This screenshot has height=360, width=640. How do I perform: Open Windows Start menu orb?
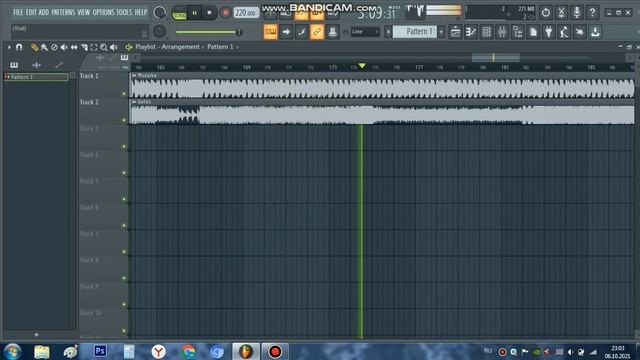13,351
